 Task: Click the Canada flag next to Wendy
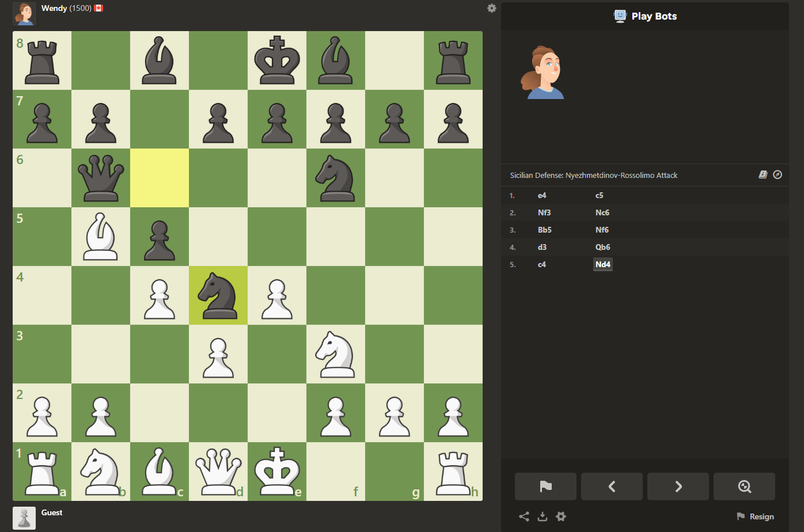[98, 8]
